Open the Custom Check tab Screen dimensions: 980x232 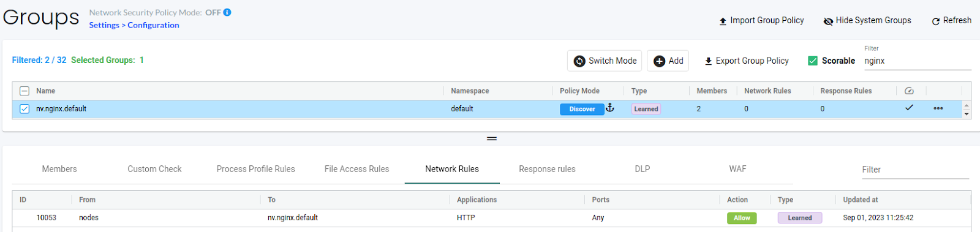[x=154, y=169]
